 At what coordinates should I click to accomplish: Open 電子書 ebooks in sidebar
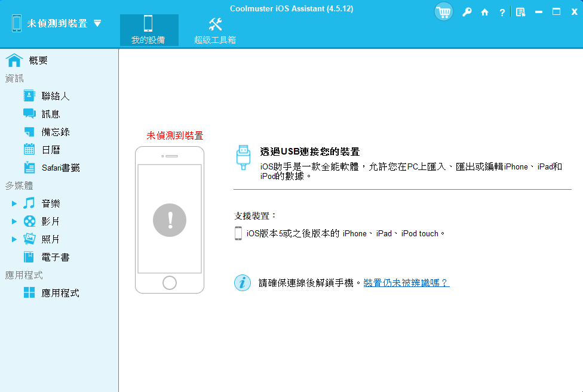coord(56,257)
